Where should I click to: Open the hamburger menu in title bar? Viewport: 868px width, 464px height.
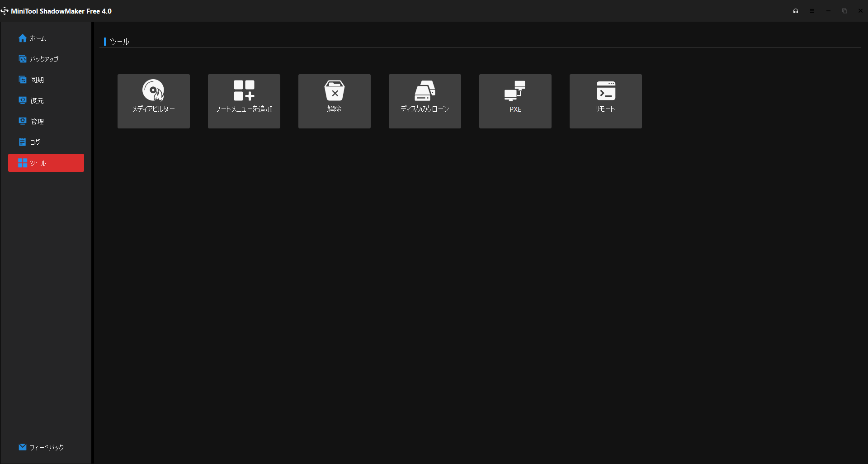pos(812,11)
